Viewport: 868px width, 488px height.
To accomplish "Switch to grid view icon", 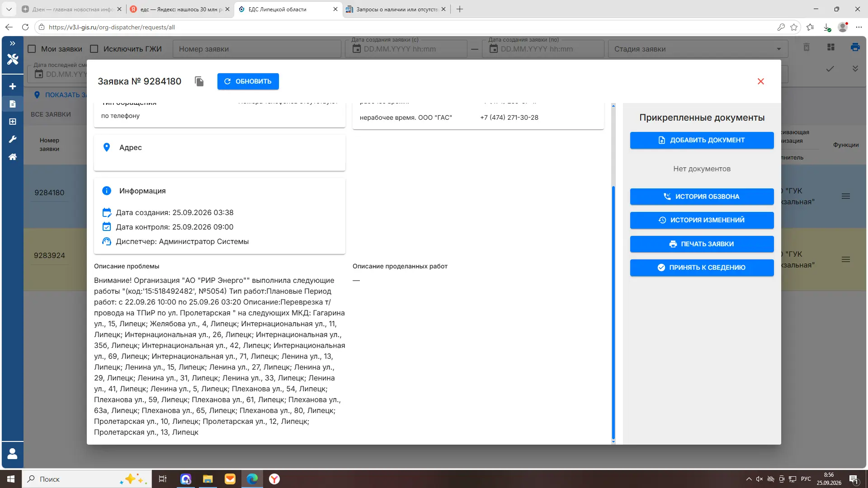I will pyautogui.click(x=831, y=47).
